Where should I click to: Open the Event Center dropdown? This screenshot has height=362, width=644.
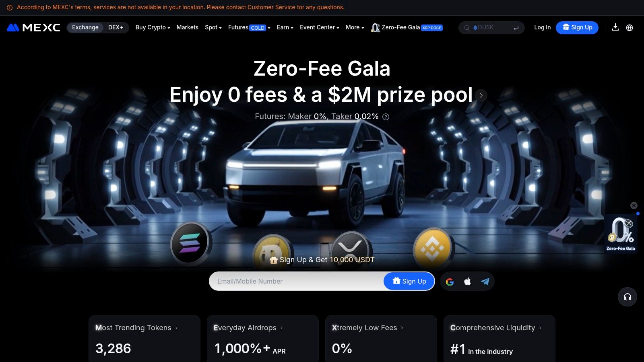click(320, 27)
